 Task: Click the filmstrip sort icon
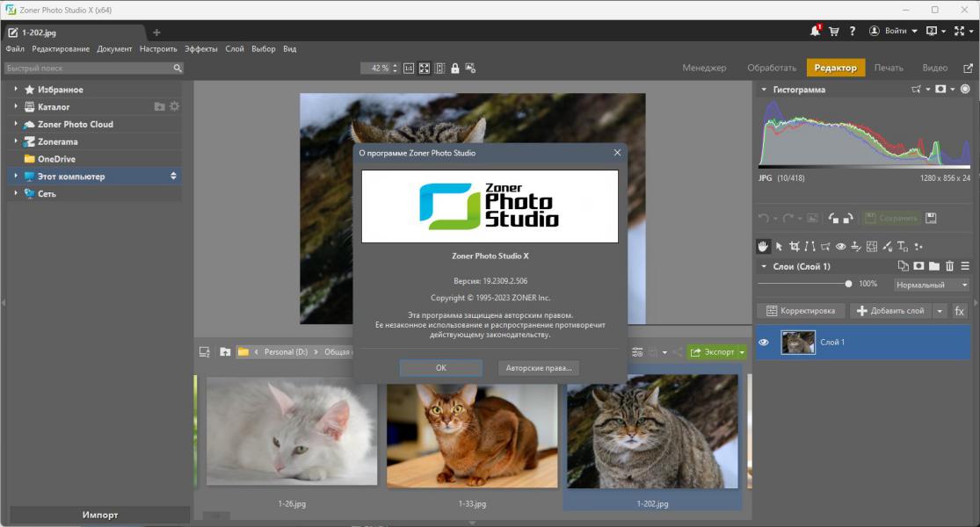point(205,352)
